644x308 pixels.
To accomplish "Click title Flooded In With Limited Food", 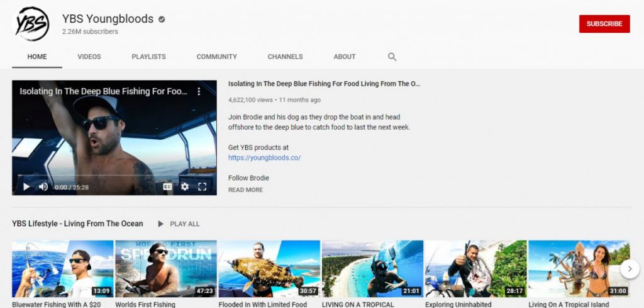I will coord(263,304).
